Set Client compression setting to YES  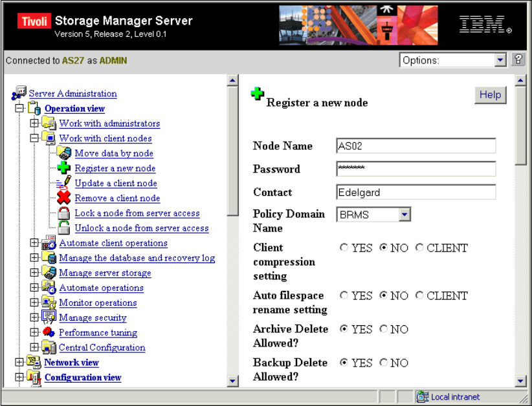click(x=344, y=248)
